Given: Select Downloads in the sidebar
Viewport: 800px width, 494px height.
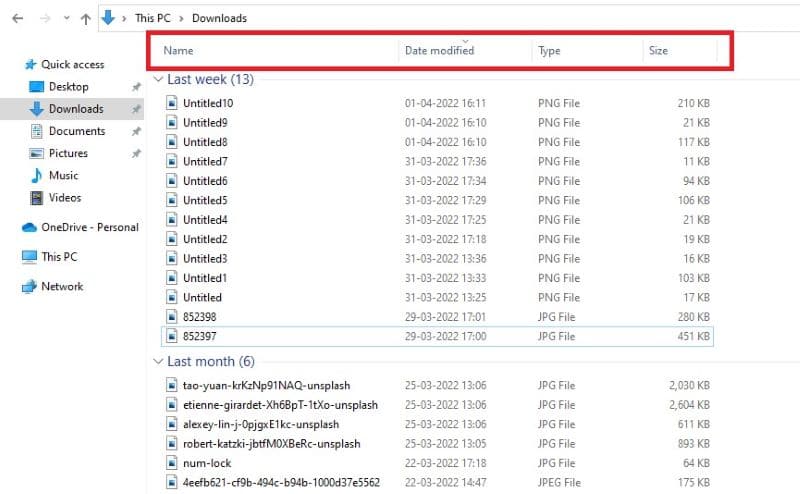Looking at the screenshot, I should 76,109.
